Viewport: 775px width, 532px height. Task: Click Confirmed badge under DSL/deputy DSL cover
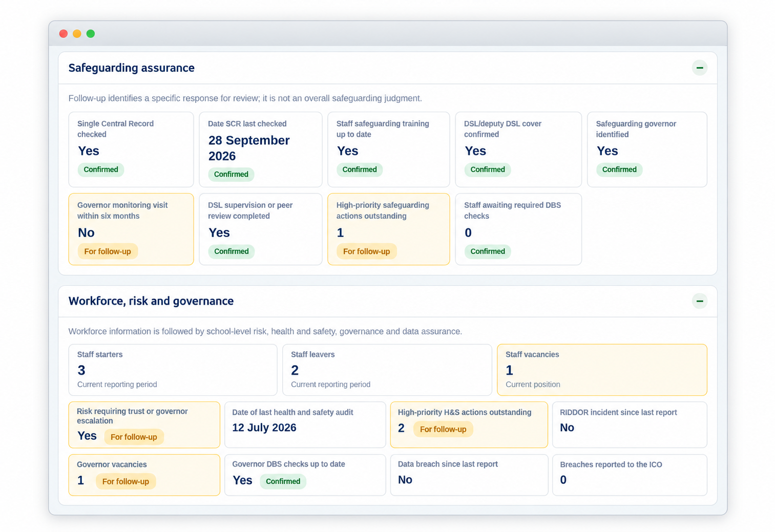[x=487, y=169]
